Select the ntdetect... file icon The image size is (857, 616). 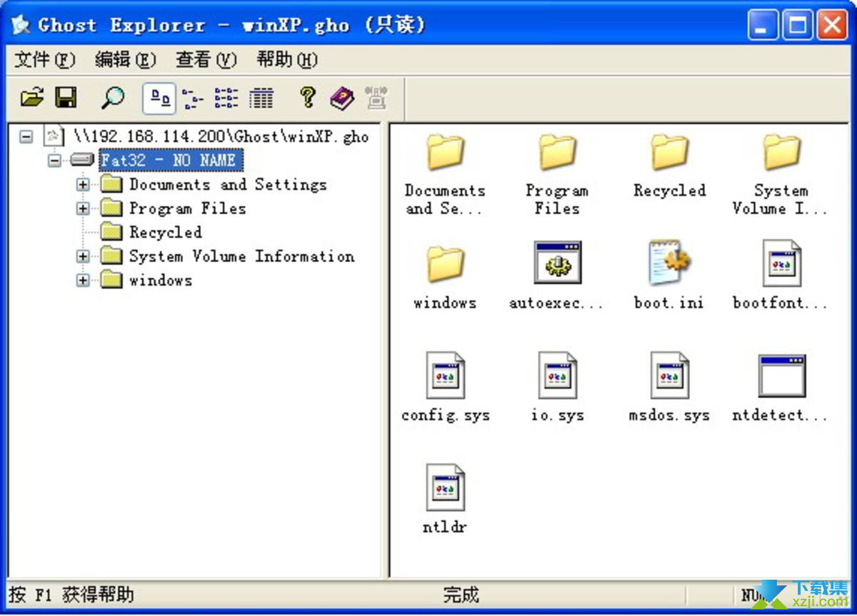(781, 375)
